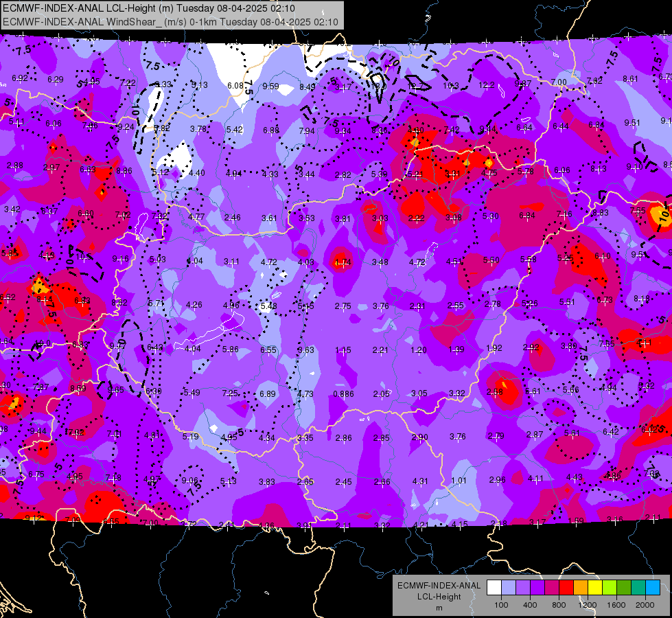Click the legend tick label '400'
Screen dimensions: 672x618
tap(530, 605)
